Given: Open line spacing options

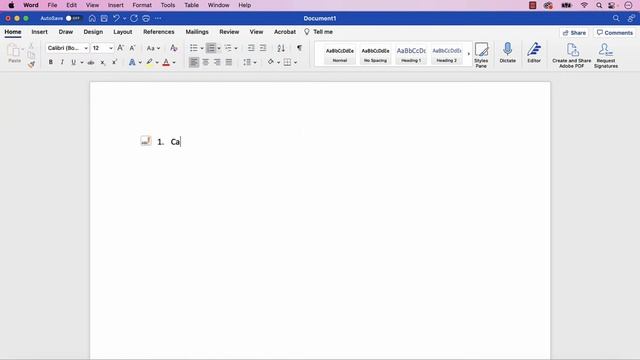Looking at the screenshot, I should tap(249, 62).
